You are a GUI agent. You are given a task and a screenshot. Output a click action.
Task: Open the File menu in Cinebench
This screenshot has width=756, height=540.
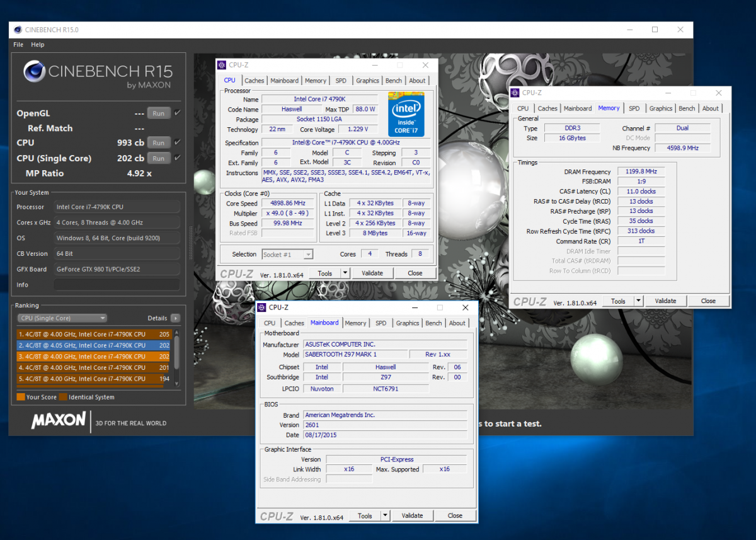click(18, 45)
